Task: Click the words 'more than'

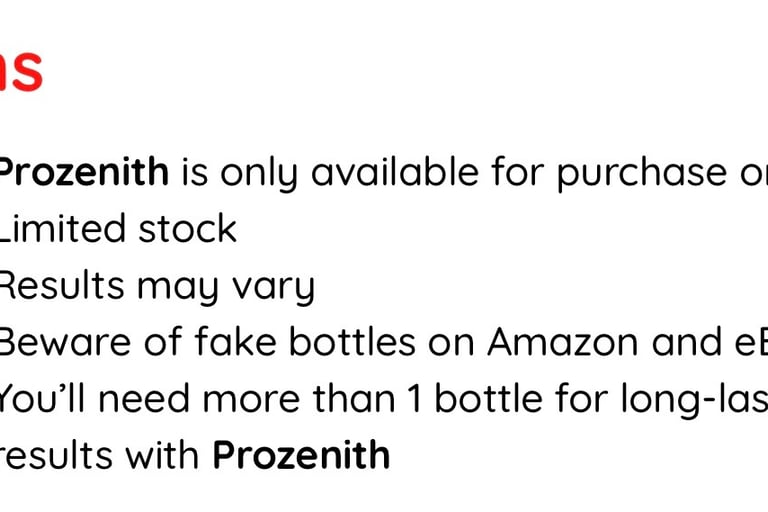Action: [299, 398]
